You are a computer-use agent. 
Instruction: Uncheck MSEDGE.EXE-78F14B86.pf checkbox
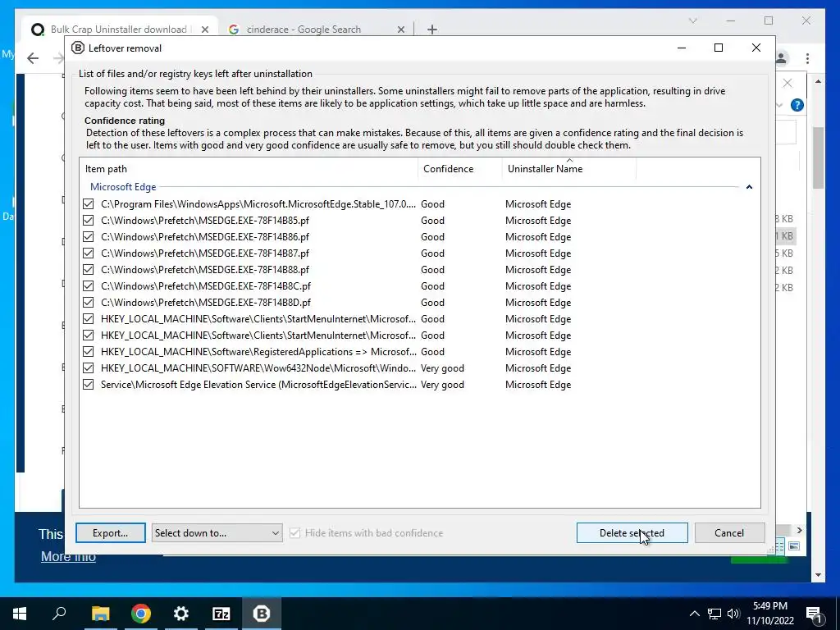tap(89, 237)
